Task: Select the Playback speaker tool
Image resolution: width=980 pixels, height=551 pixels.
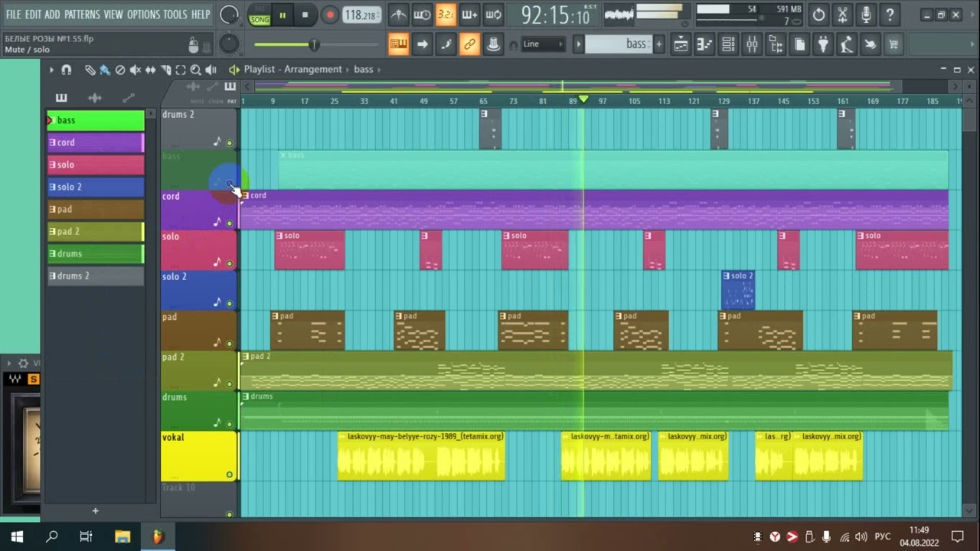Action: 211,70
